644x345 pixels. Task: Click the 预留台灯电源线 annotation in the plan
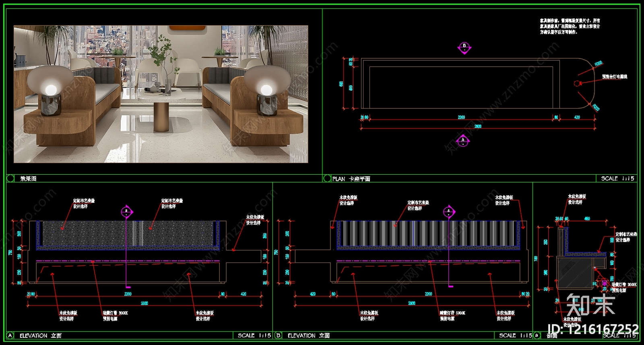coord(615,76)
